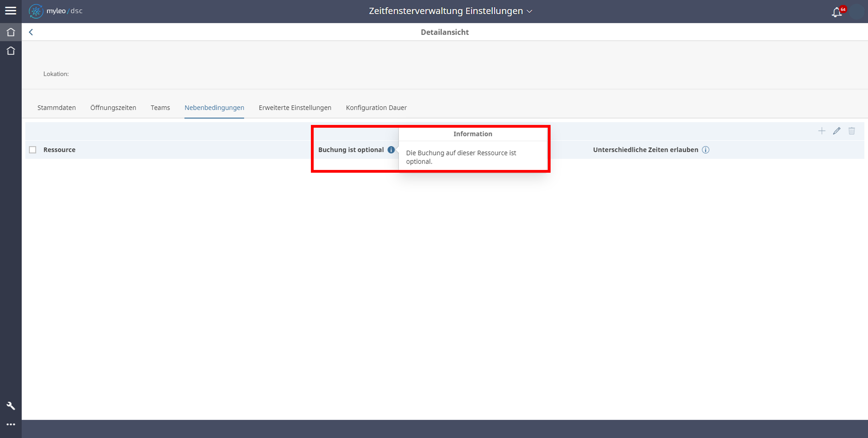Open the Konfiguration Dauer tab
868x438 pixels.
pos(376,108)
